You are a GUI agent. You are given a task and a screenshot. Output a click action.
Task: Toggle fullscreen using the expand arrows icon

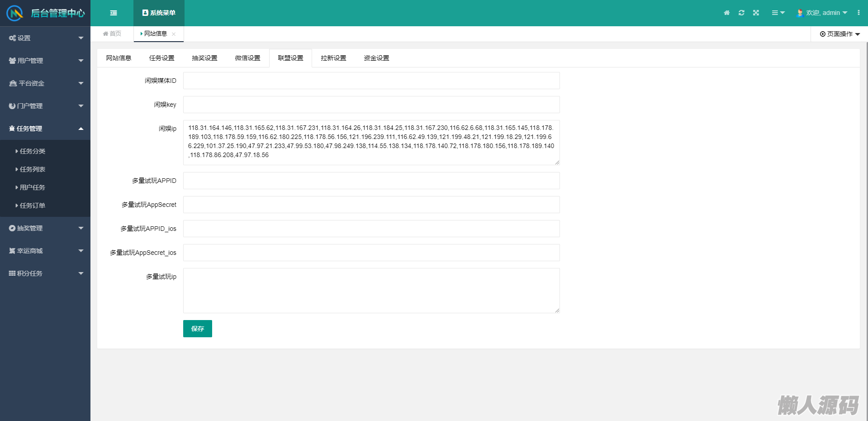[756, 13]
